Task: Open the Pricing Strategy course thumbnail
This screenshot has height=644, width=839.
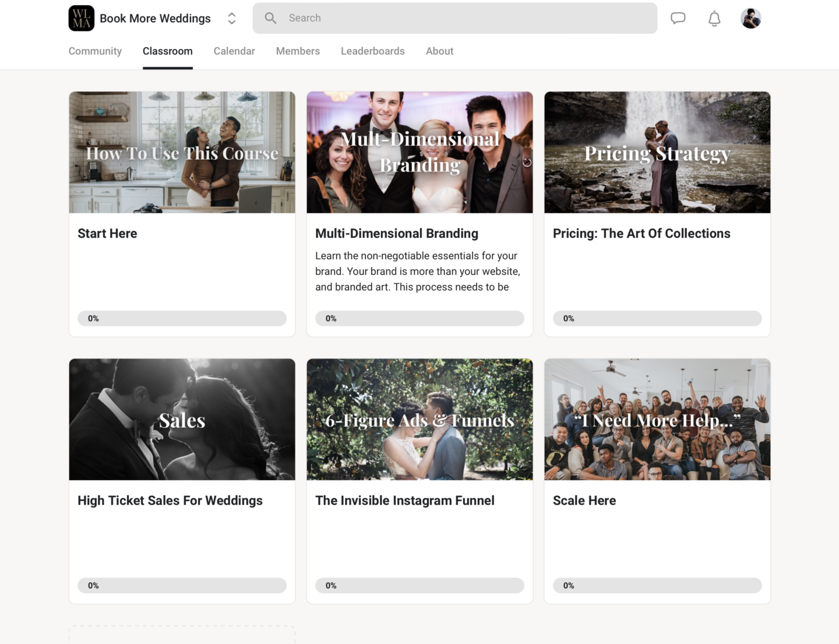Action: [657, 152]
